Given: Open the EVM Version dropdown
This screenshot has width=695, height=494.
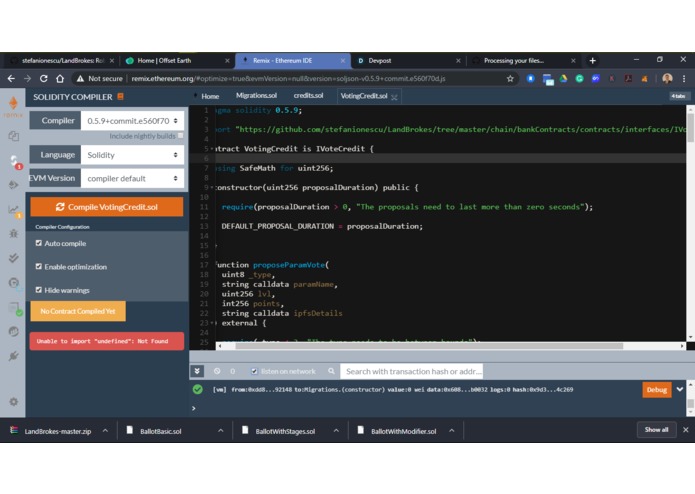Looking at the screenshot, I should point(132,178).
